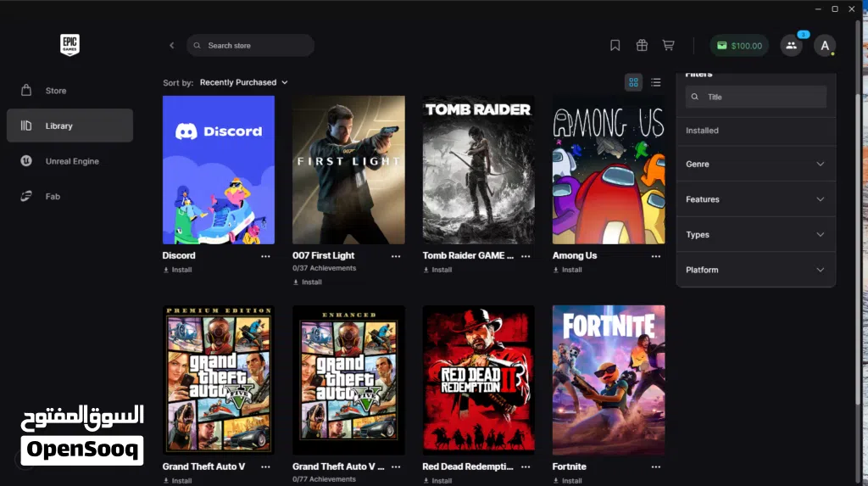Open Grand Theft Auto V Premium options menu

pos(265,467)
